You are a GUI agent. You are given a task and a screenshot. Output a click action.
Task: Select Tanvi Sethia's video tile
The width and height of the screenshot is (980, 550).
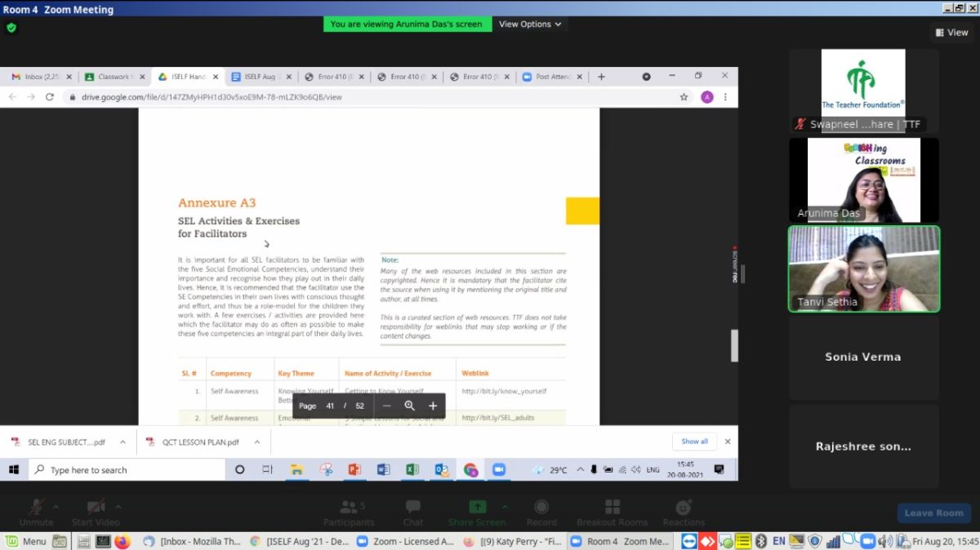pos(863,268)
